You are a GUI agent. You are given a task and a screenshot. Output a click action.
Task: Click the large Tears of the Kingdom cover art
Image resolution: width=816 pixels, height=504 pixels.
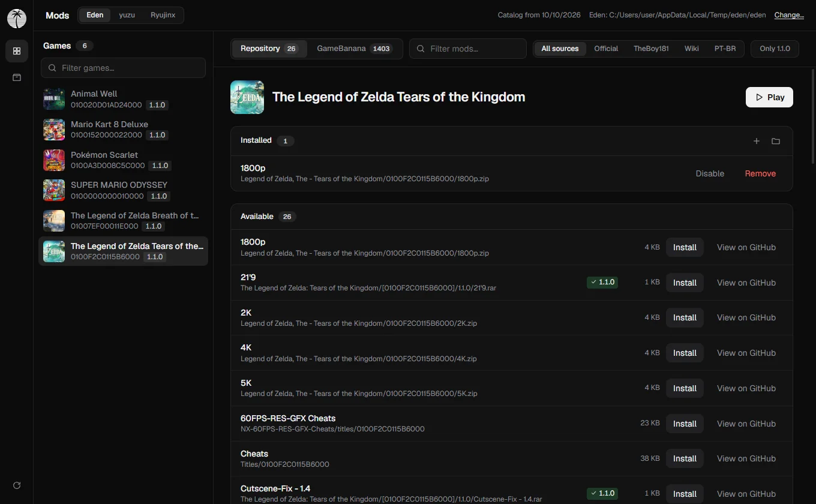[x=247, y=97]
